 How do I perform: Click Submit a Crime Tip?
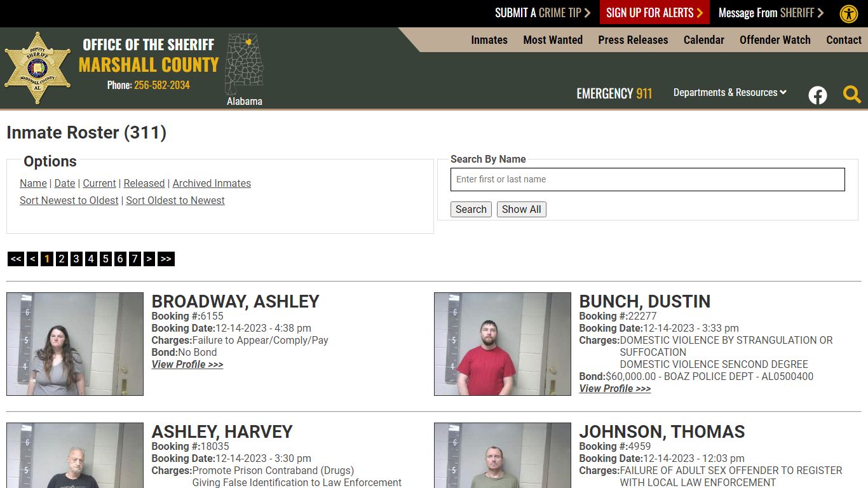(543, 13)
